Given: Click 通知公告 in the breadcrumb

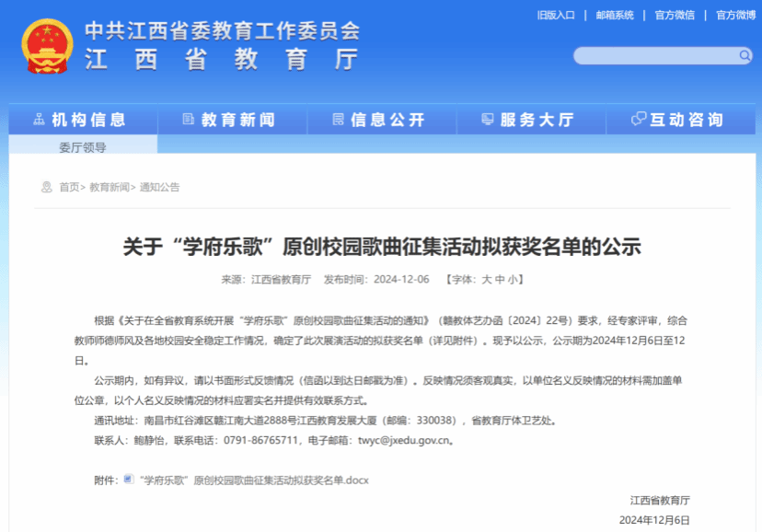Looking at the screenshot, I should [x=159, y=187].
